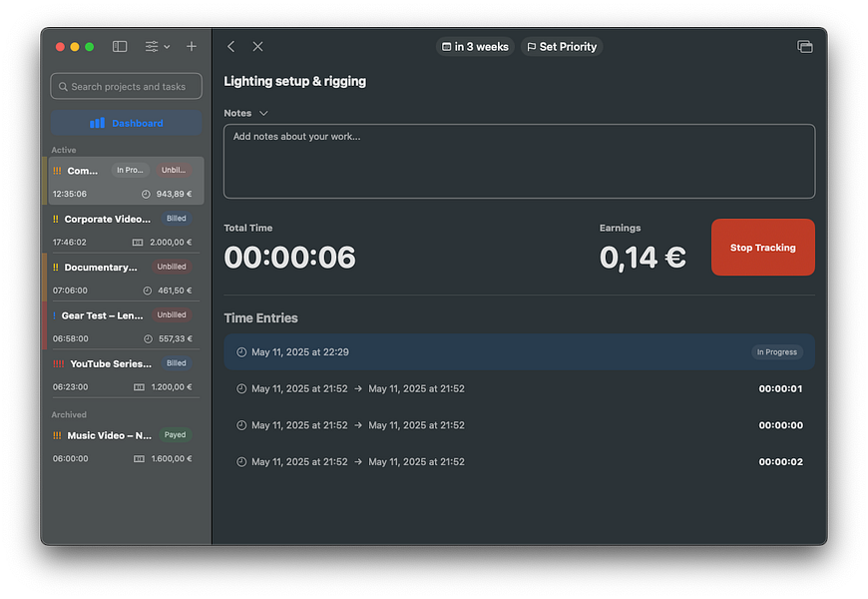This screenshot has width=868, height=599.
Task: Click the Set Priority flag button
Action: click(x=562, y=47)
